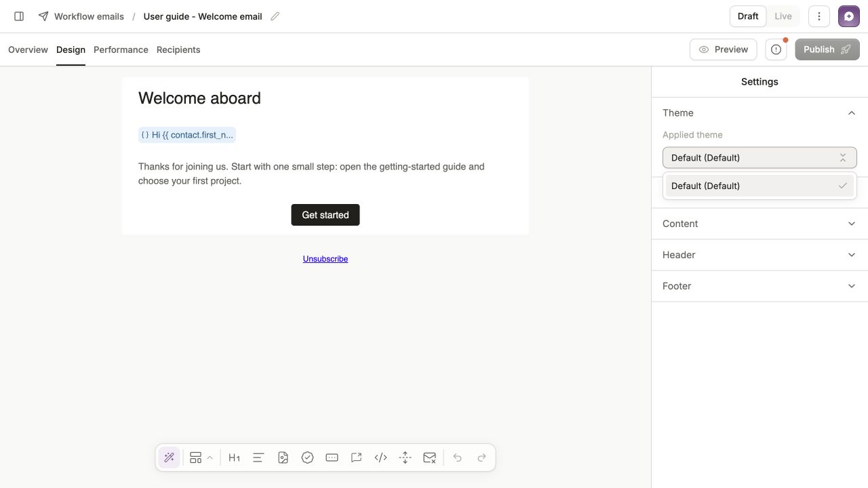
Task: Click the Unsubscribe link
Action: point(325,259)
